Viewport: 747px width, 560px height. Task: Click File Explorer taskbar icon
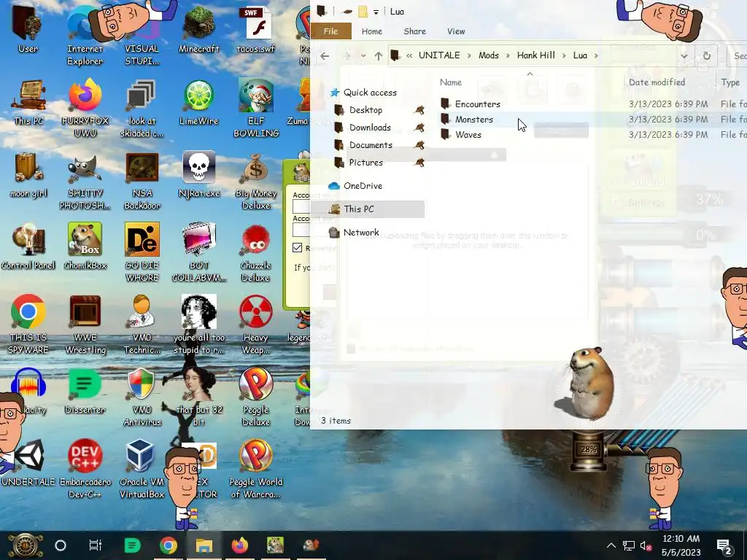pos(204,545)
